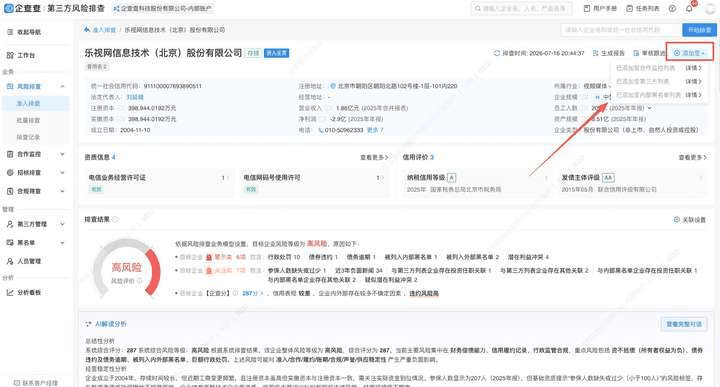Click the location pin icon by 注册地址
Viewport: 720px width, 387px height.
[333, 86]
